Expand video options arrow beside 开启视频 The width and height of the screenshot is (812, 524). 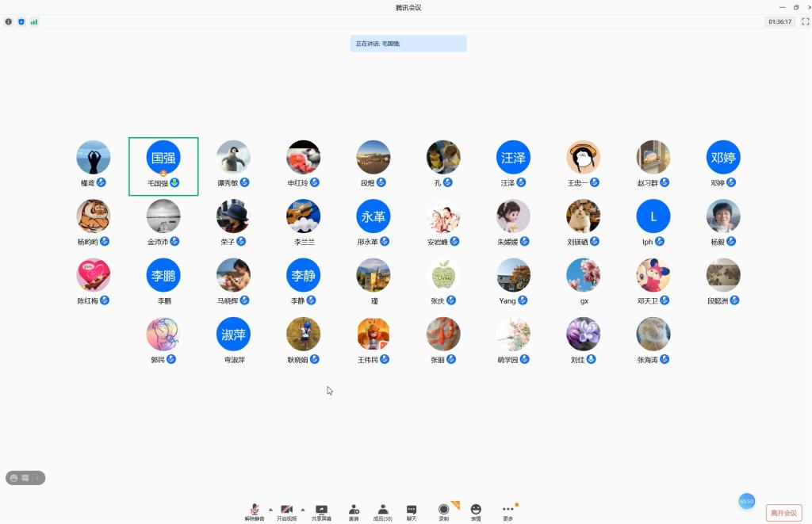click(302, 509)
